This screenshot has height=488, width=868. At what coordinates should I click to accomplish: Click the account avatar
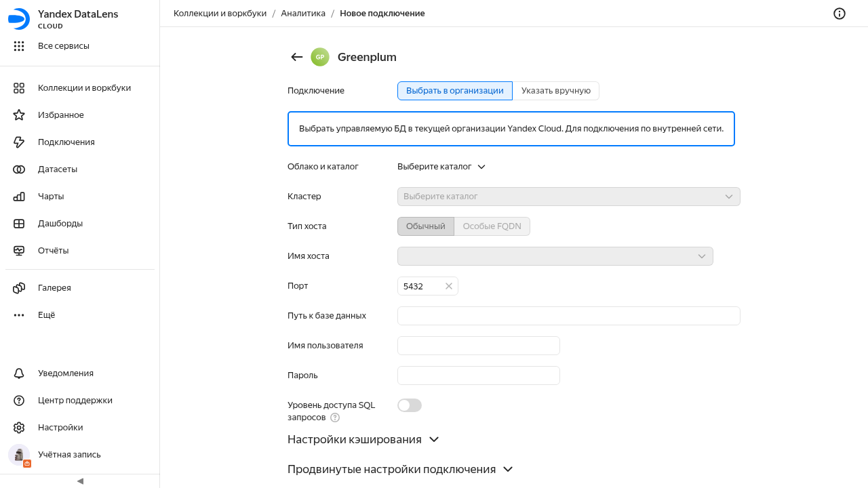tap(19, 455)
